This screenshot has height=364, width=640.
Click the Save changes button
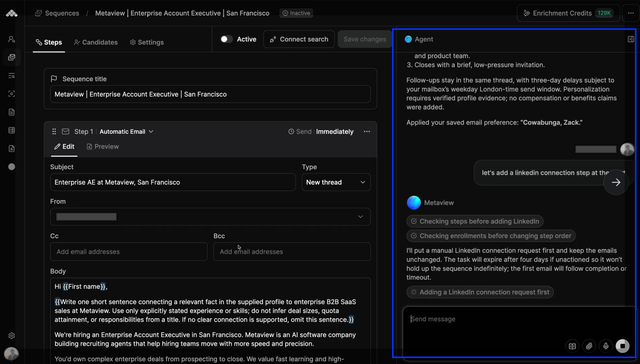[x=365, y=39]
